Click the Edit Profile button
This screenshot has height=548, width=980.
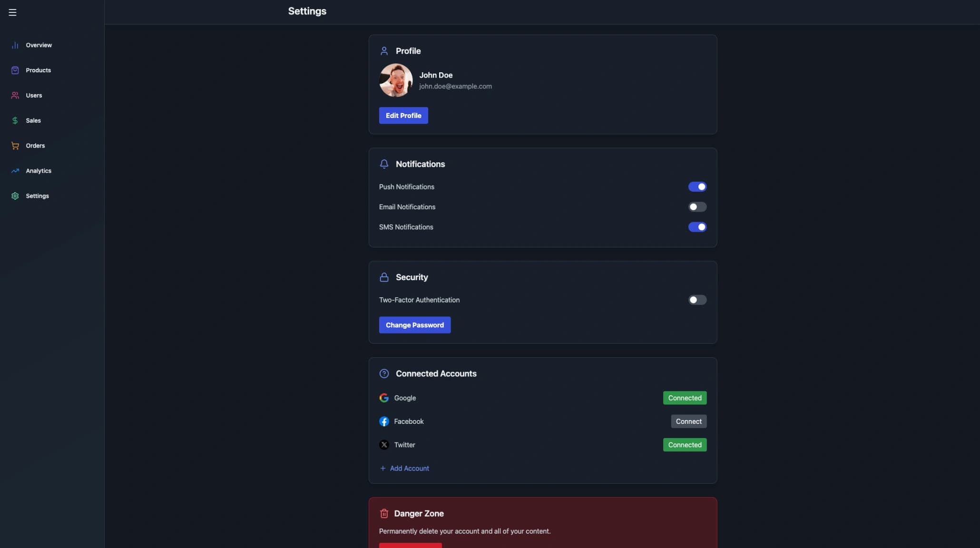click(x=403, y=115)
